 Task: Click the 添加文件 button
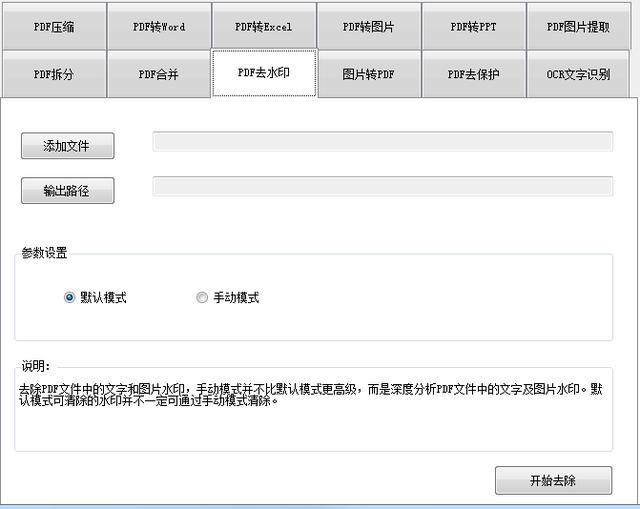(67, 146)
